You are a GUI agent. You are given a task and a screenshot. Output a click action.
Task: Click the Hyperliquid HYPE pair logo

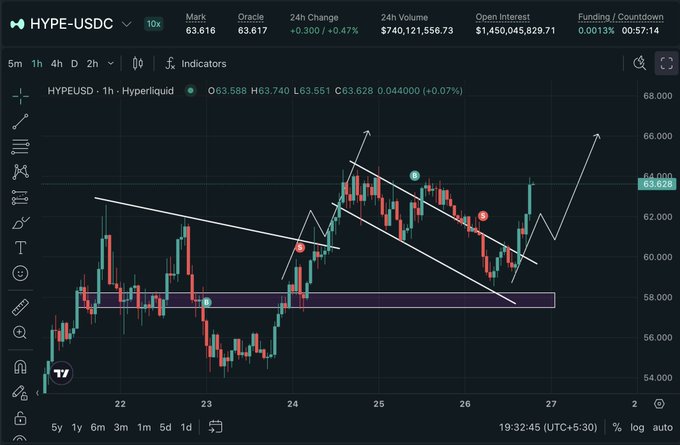pos(17,24)
